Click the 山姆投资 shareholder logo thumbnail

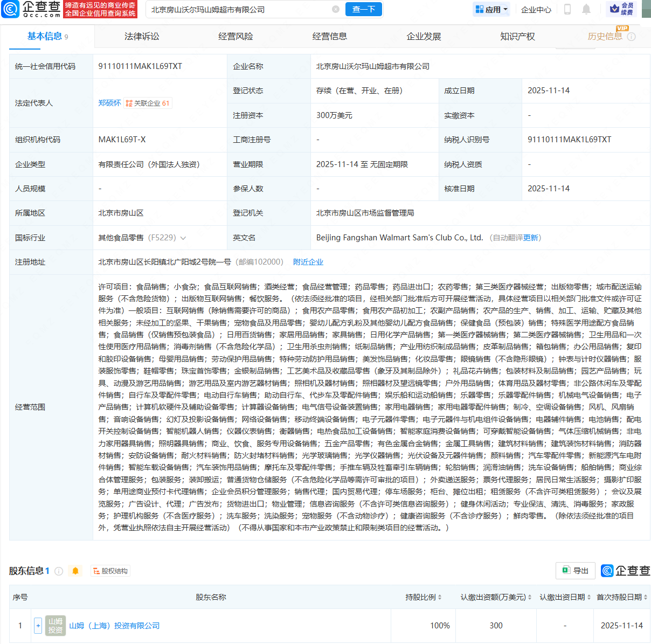point(56,626)
